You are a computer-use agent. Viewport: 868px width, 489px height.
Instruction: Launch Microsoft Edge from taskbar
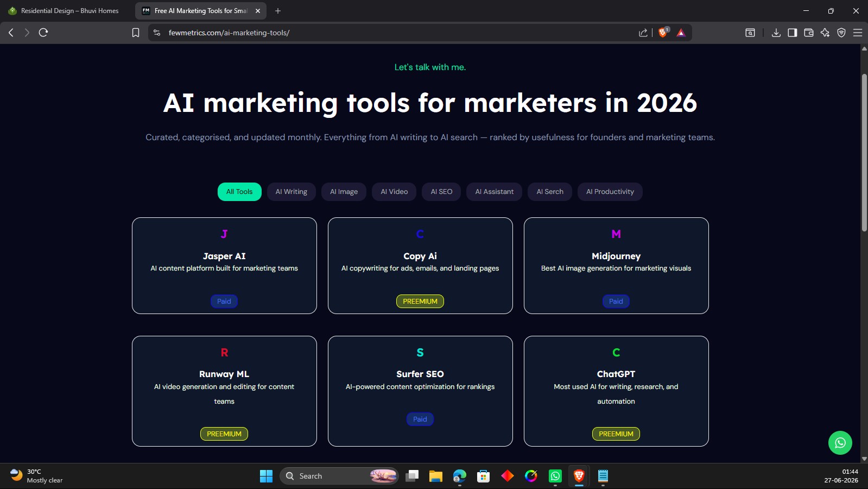click(x=460, y=476)
